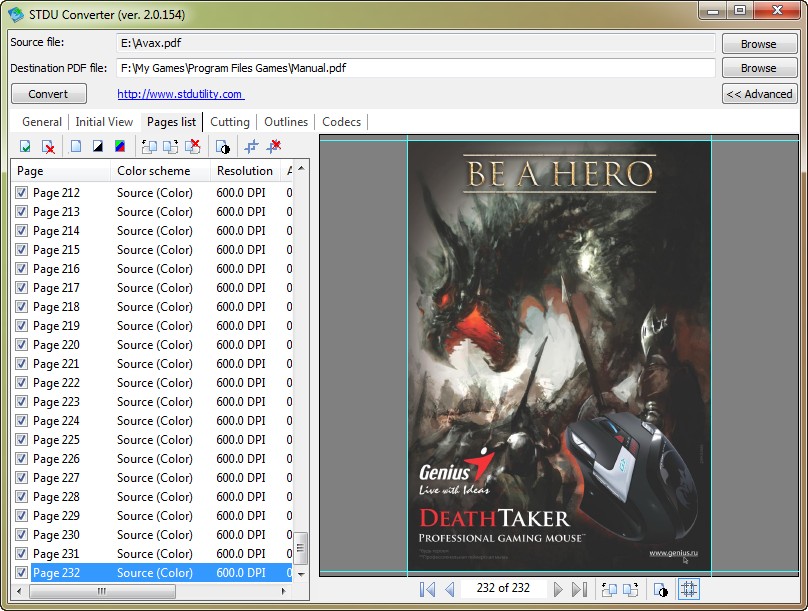Sort by the Page column header
The height and width of the screenshot is (611, 808).
[61, 171]
